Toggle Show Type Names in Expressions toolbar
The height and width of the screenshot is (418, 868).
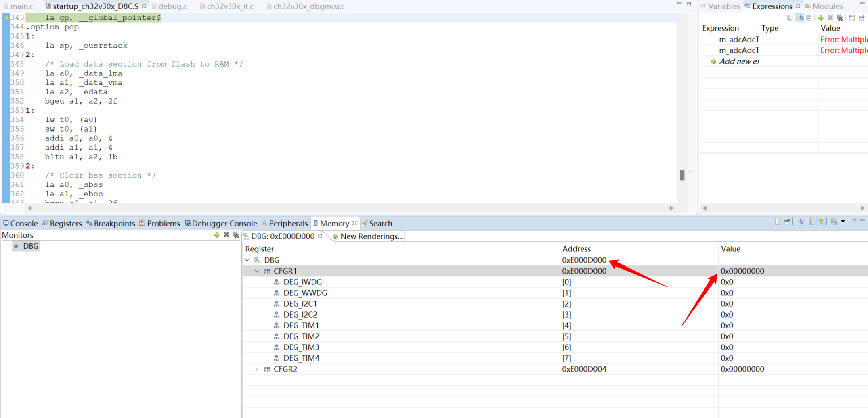[x=790, y=18]
